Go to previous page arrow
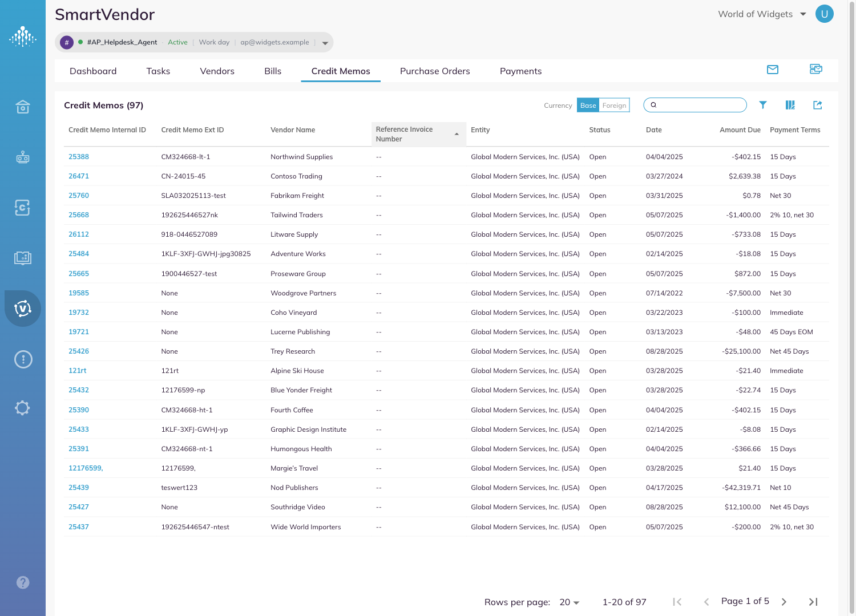 (706, 602)
